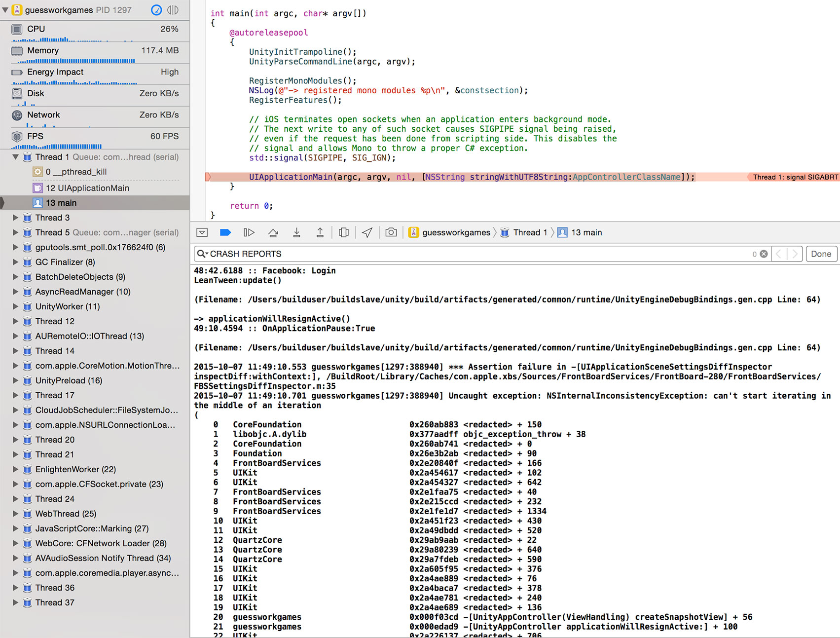840x638 pixels.
Task: Go to next search match
Action: [795, 254]
